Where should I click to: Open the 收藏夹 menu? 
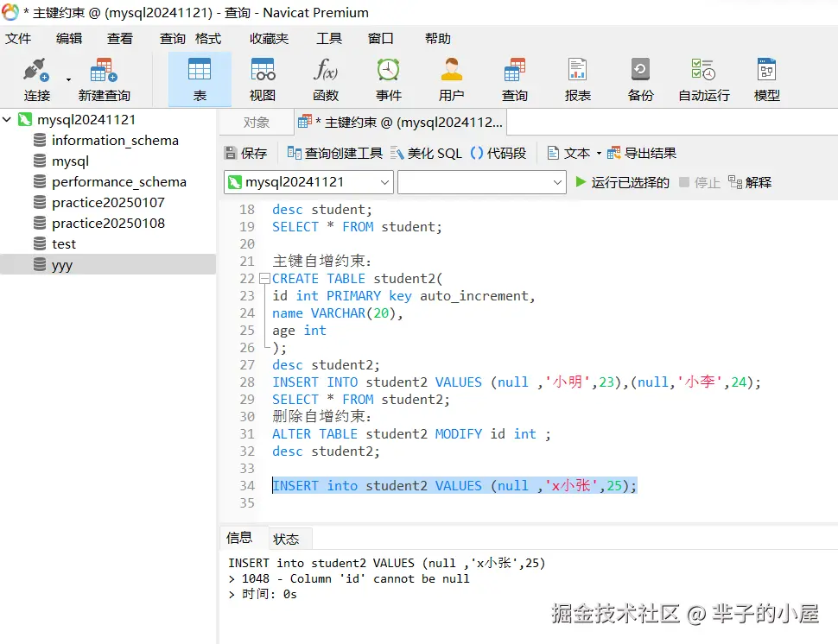[269, 39]
